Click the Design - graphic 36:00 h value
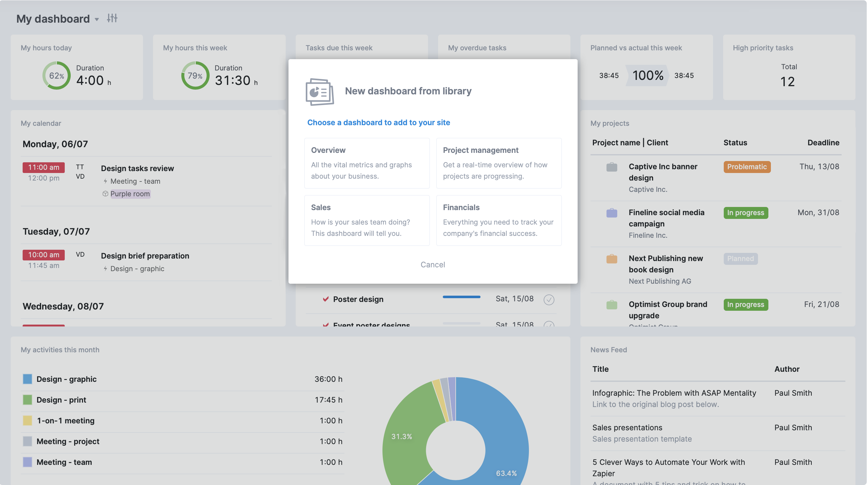The width and height of the screenshot is (868, 485). point(328,379)
